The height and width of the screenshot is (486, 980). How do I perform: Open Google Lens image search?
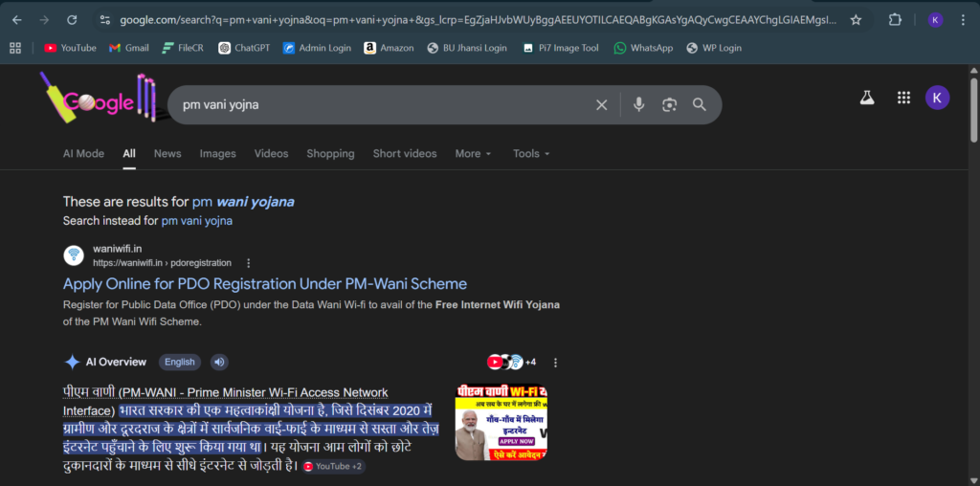(x=669, y=104)
